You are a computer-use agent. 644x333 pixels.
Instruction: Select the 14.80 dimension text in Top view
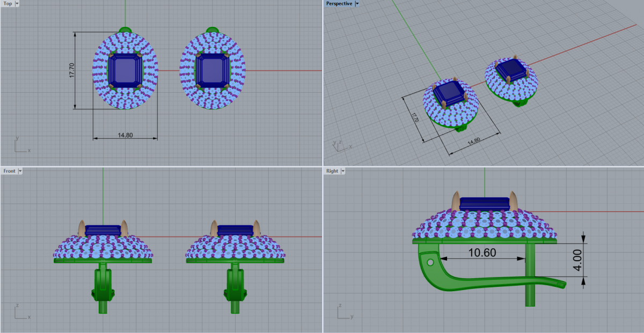click(x=125, y=135)
